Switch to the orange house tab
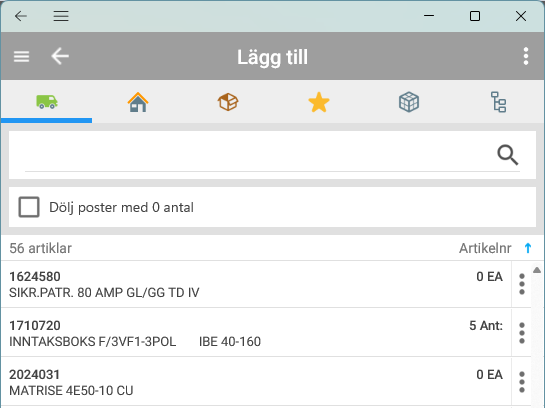Viewport: 545px width, 408px height. pyautogui.click(x=138, y=102)
